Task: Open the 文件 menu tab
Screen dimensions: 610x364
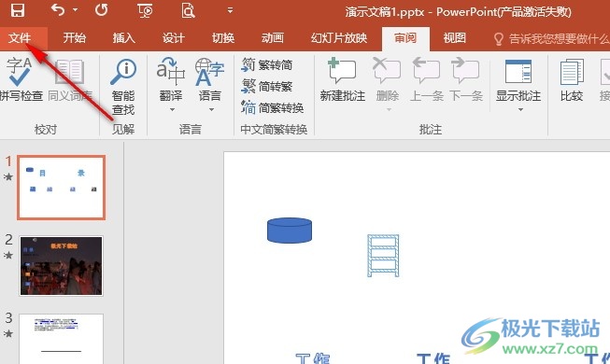Action: pyautogui.click(x=20, y=38)
